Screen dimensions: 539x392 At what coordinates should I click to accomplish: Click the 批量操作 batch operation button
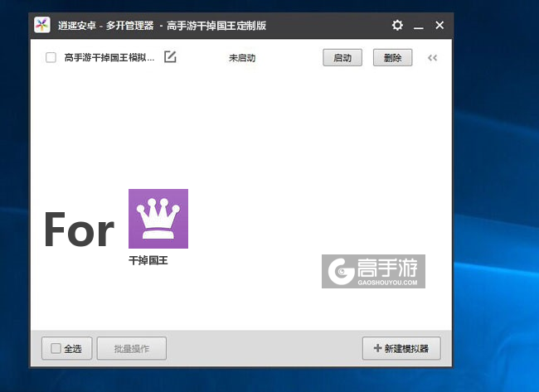coord(132,348)
